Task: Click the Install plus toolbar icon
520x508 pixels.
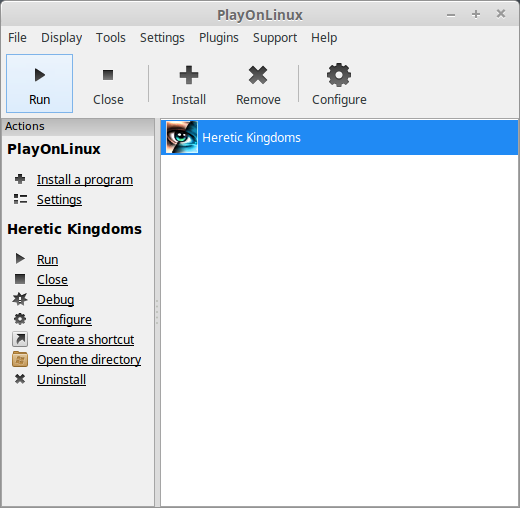Action: click(189, 75)
